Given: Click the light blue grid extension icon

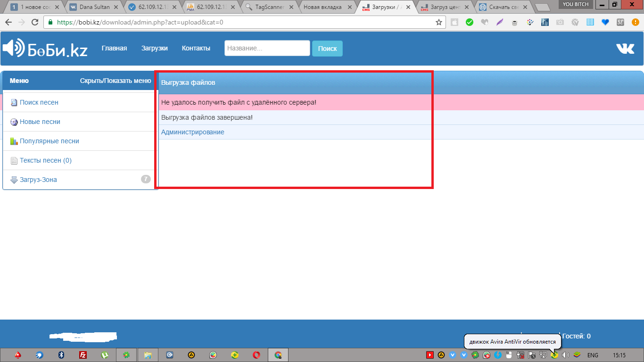Looking at the screenshot, I should [x=590, y=22].
